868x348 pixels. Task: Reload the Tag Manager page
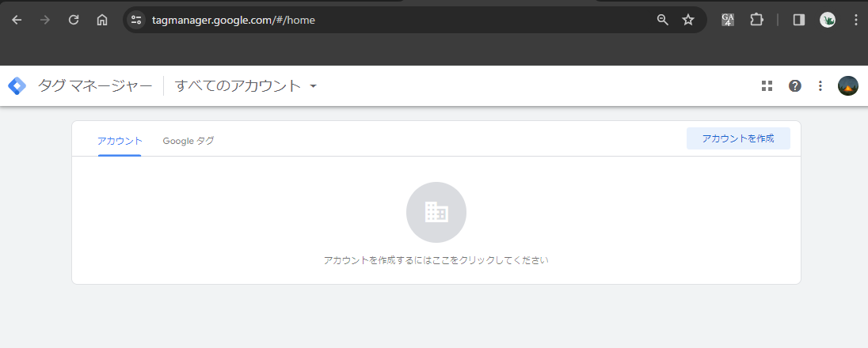point(74,20)
